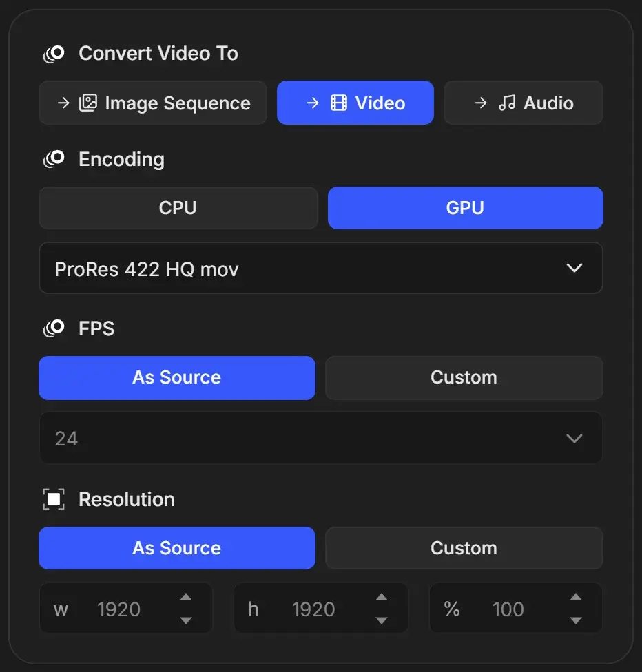The width and height of the screenshot is (642, 672).
Task: Click the Resolution frame icon
Action: point(54,499)
